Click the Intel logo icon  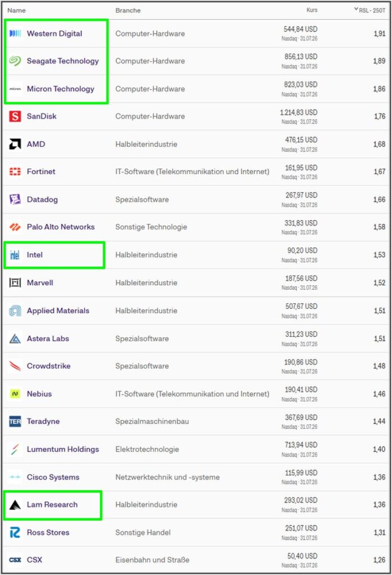pos(15,255)
